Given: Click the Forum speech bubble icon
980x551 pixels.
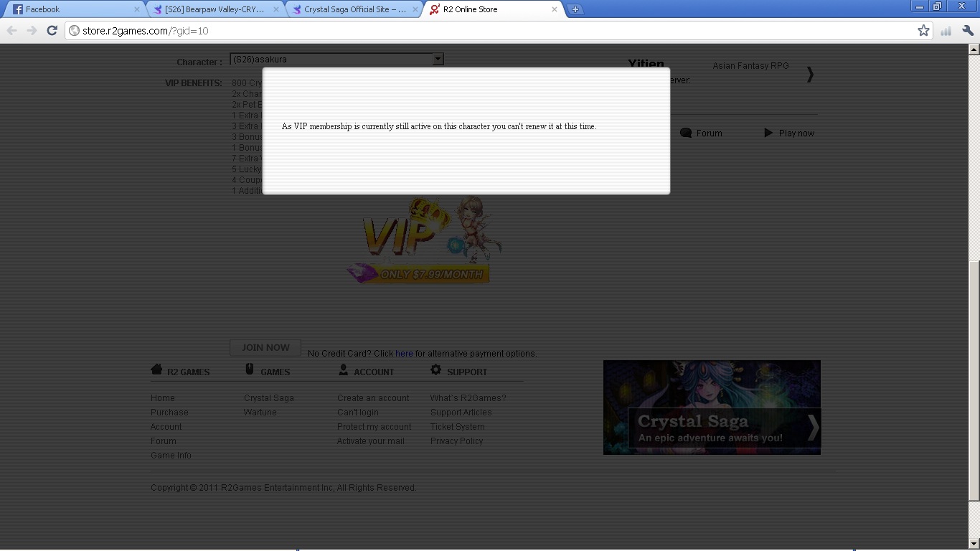Looking at the screenshot, I should pyautogui.click(x=686, y=133).
